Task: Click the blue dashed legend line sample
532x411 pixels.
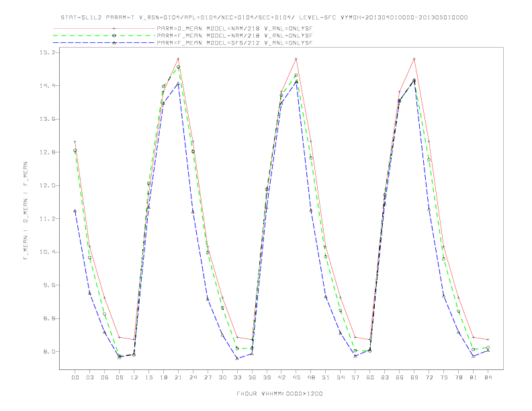Action: [x=104, y=43]
